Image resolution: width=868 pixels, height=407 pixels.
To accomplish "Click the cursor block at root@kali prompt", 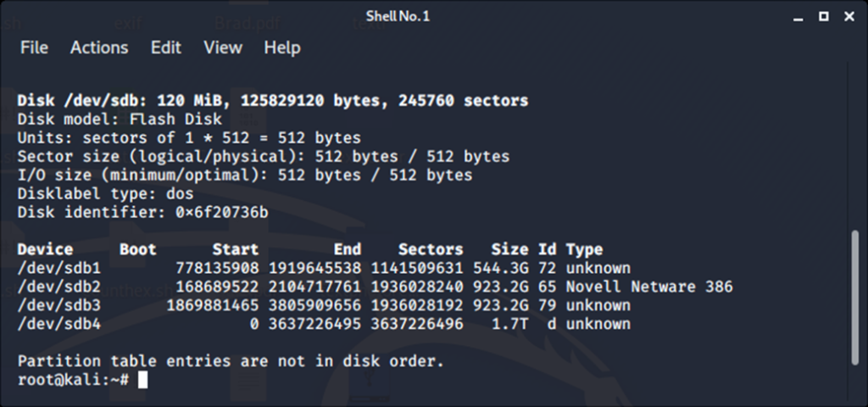I will tap(142, 380).
